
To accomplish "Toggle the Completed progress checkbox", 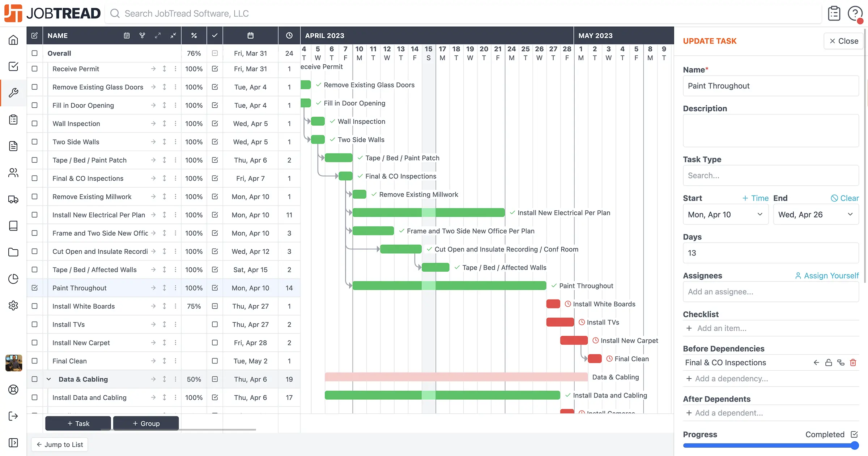I will 854,434.
